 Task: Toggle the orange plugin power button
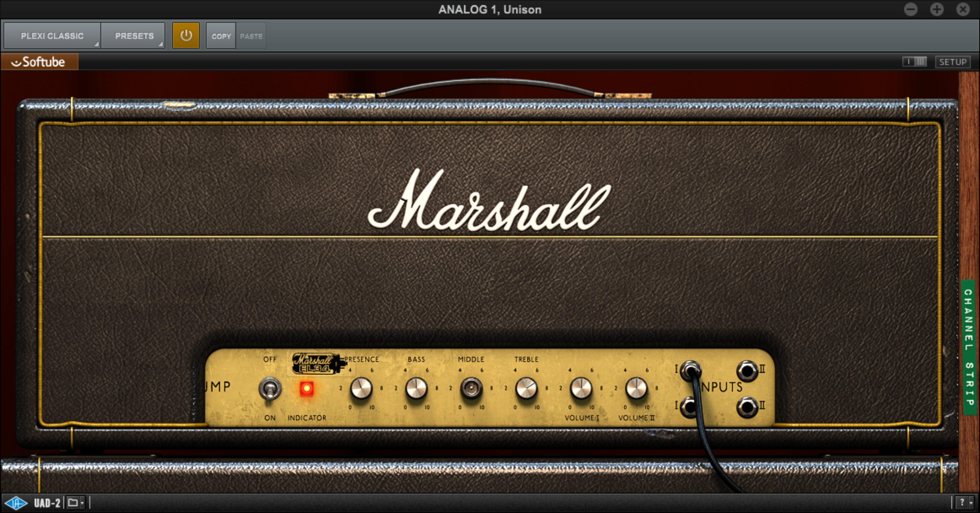pos(186,35)
